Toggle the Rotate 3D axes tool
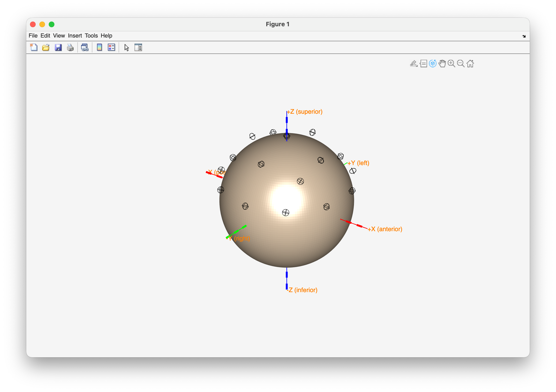The image size is (556, 392). pos(432,64)
